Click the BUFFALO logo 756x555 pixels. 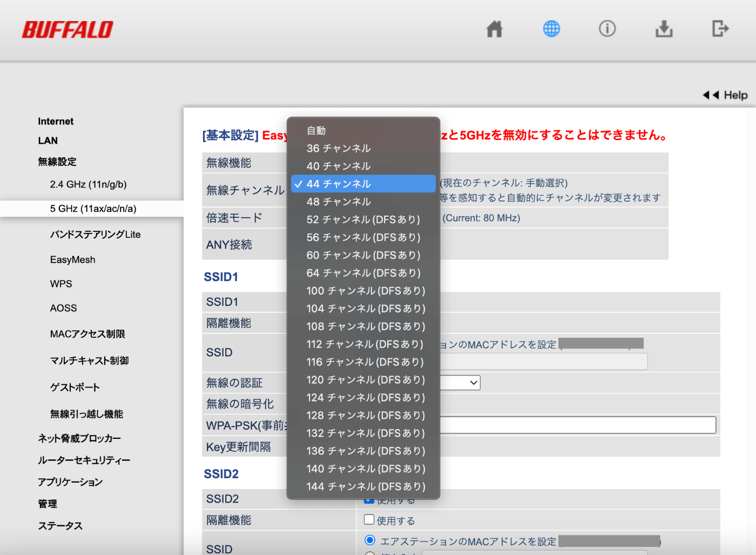point(67,30)
